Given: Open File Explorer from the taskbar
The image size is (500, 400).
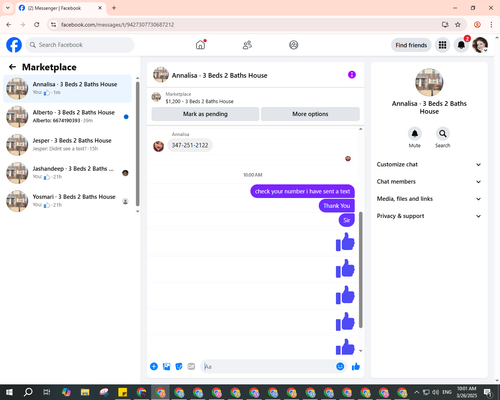Looking at the screenshot, I should pyautogui.click(x=85, y=392).
